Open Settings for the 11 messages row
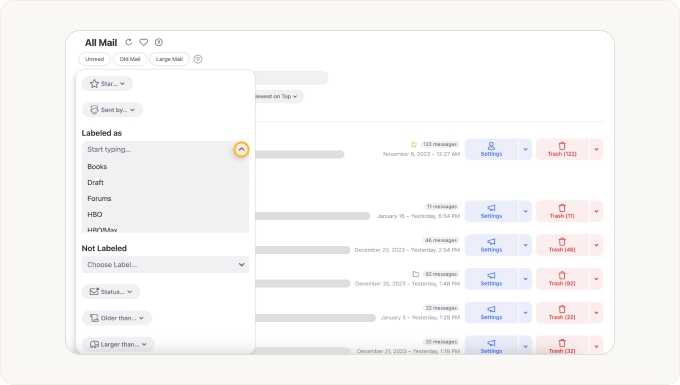 [x=491, y=211]
